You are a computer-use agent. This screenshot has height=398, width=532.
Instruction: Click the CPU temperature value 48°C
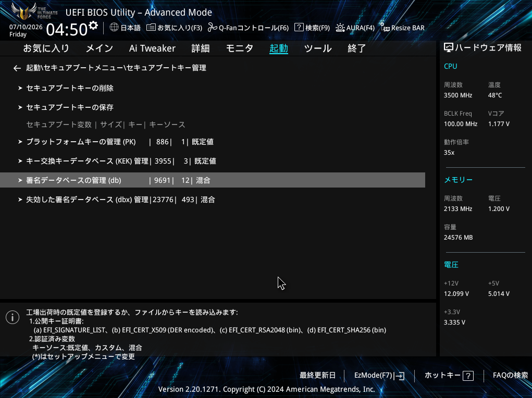tap(495, 95)
